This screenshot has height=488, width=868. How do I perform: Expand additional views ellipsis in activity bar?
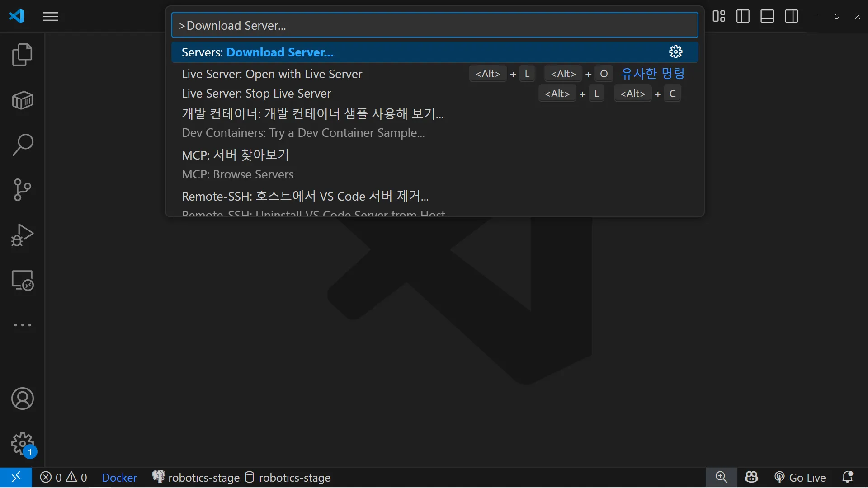[22, 325]
